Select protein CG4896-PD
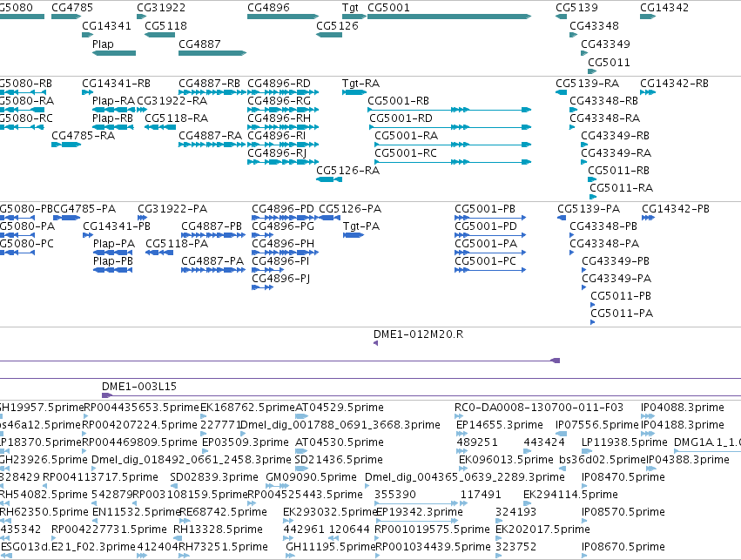 [x=285, y=218]
